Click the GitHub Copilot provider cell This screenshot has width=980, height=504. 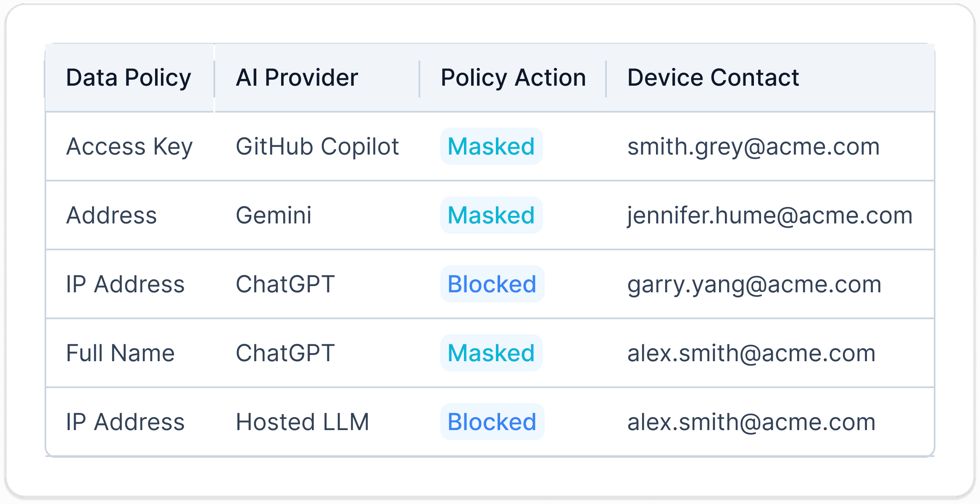point(317,147)
